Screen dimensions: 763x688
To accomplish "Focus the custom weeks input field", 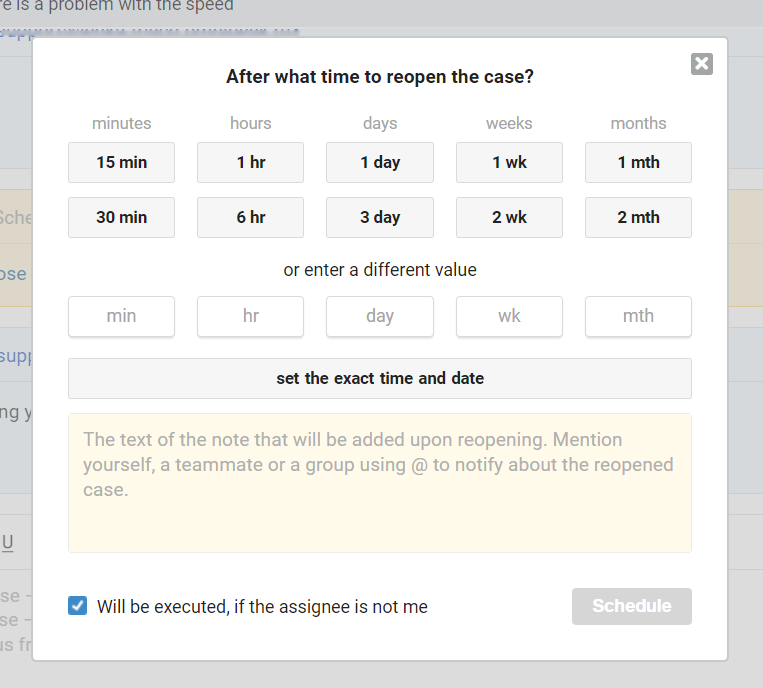I will click(x=509, y=316).
